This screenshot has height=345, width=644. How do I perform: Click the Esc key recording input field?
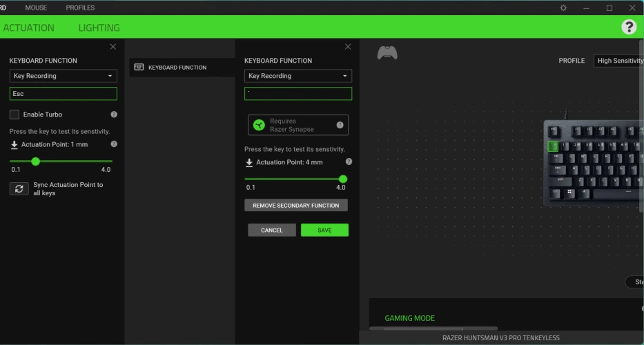(x=63, y=94)
